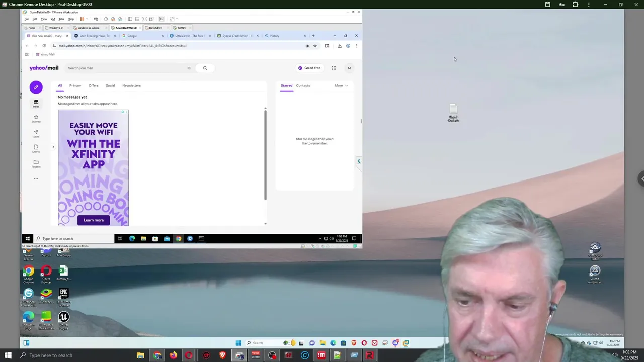Switch to the History browser tab
Image resolution: width=644 pixels, height=362 pixels.
tap(285, 36)
